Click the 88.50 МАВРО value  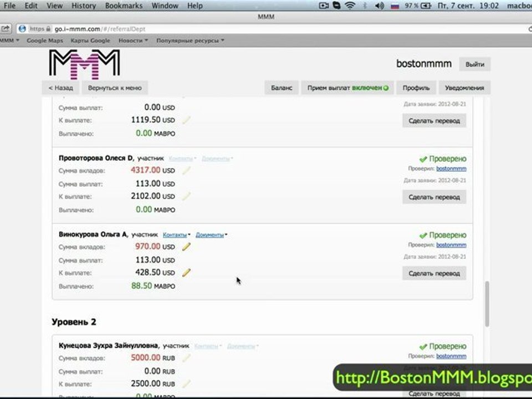pyautogui.click(x=153, y=286)
